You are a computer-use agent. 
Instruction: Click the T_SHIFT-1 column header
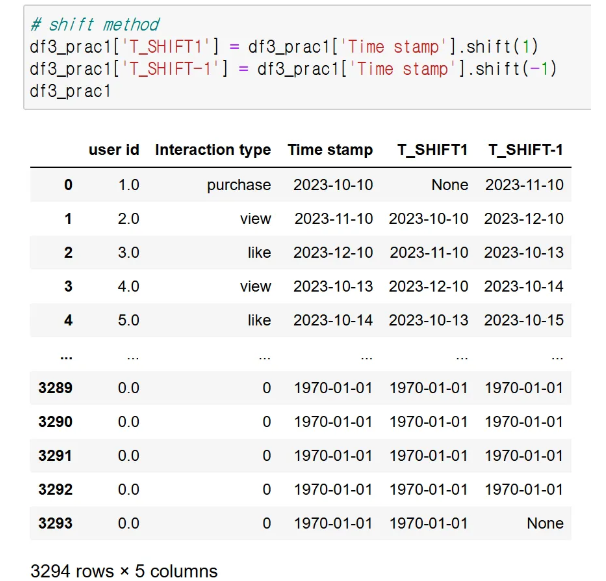pos(526,150)
